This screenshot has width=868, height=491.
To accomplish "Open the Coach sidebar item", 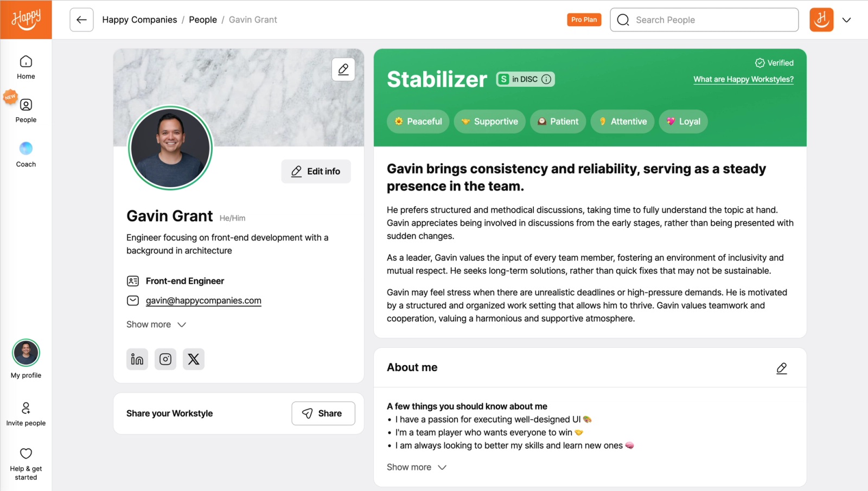I will coord(26,155).
